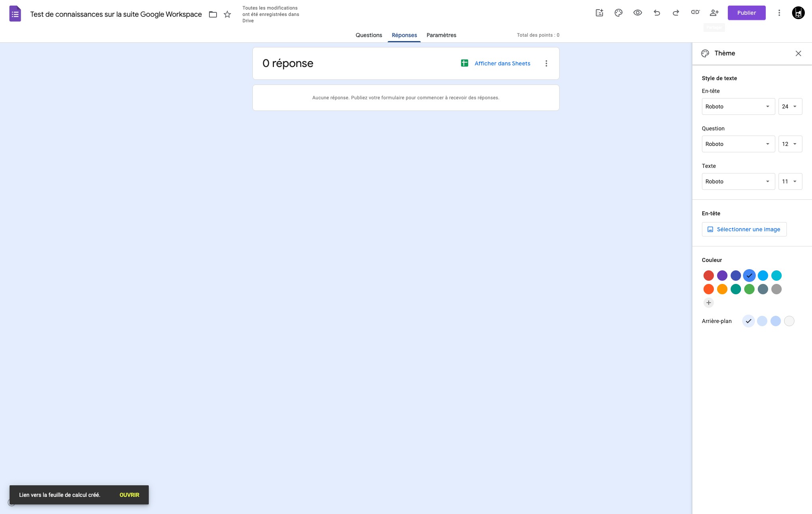Click the Publier button
This screenshot has width=812, height=514.
pos(746,13)
